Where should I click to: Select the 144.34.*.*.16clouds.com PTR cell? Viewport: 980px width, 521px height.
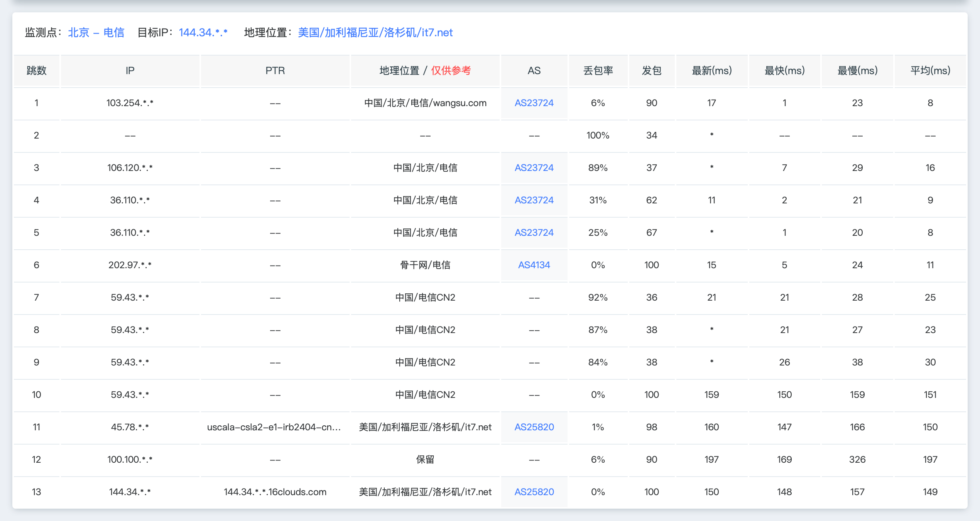[x=275, y=492]
